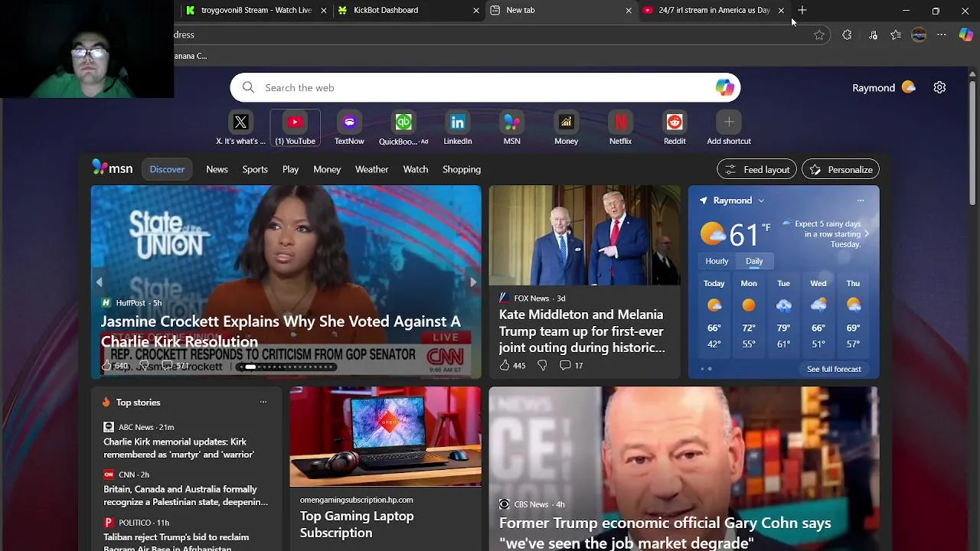Click the Feed layout button

click(757, 169)
